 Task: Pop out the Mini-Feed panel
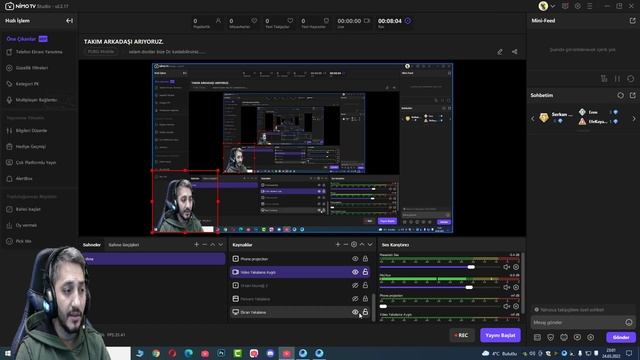(633, 20)
